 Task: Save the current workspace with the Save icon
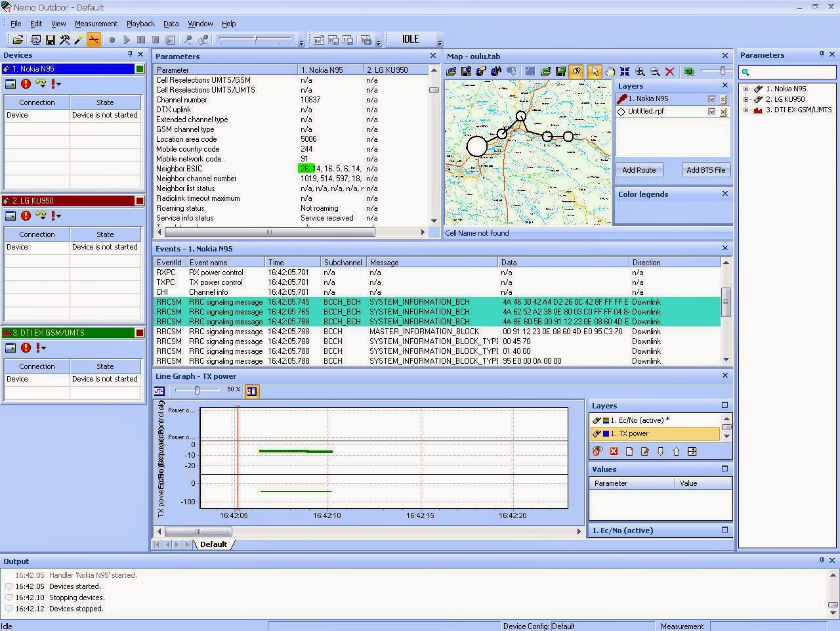click(50, 39)
